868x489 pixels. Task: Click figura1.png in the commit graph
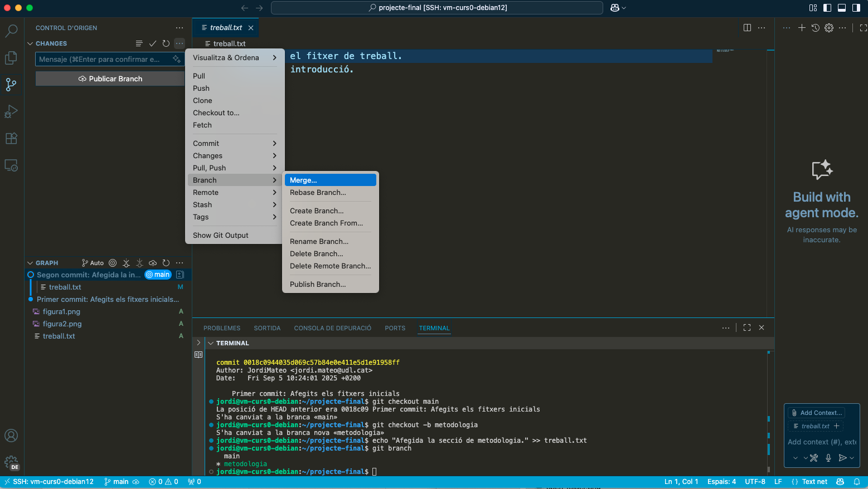tap(61, 311)
